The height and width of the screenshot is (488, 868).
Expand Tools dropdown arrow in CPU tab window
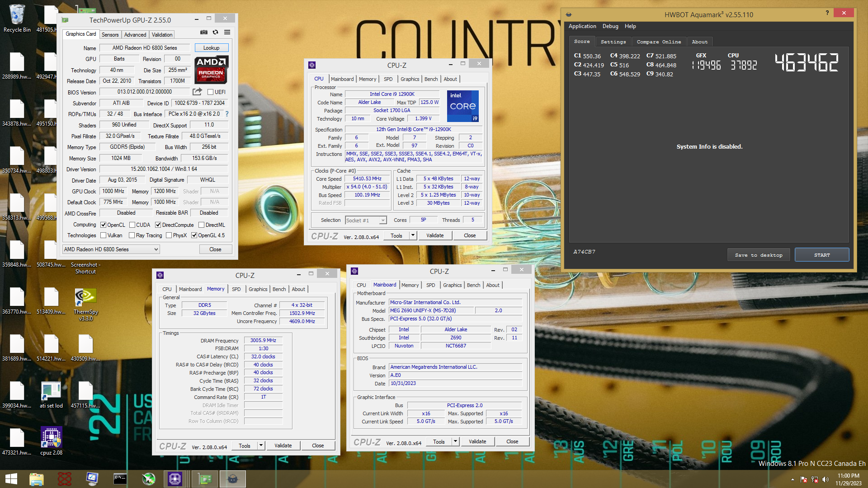pyautogui.click(x=413, y=235)
